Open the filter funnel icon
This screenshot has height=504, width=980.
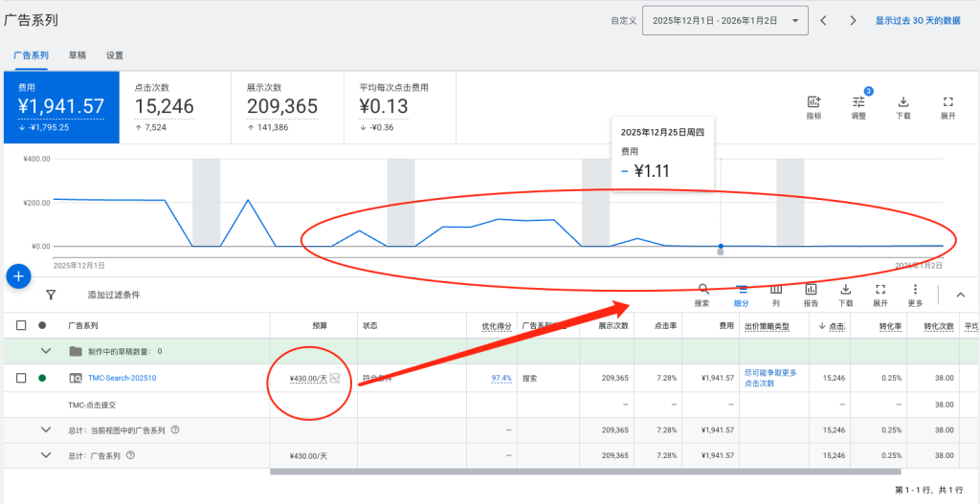point(52,295)
